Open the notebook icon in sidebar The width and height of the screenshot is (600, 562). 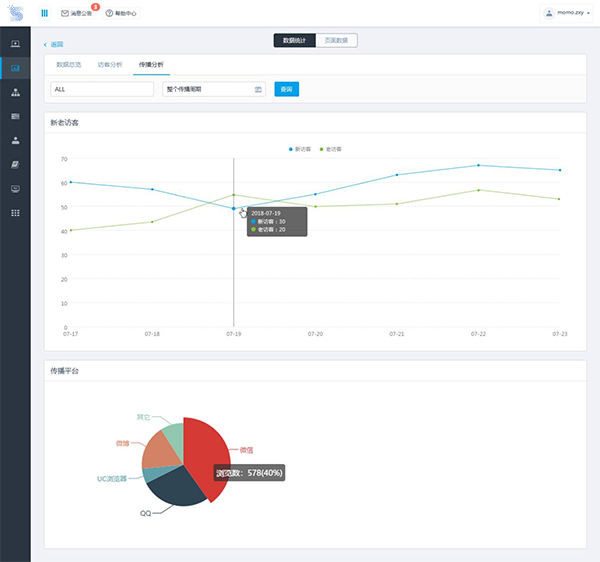15,165
